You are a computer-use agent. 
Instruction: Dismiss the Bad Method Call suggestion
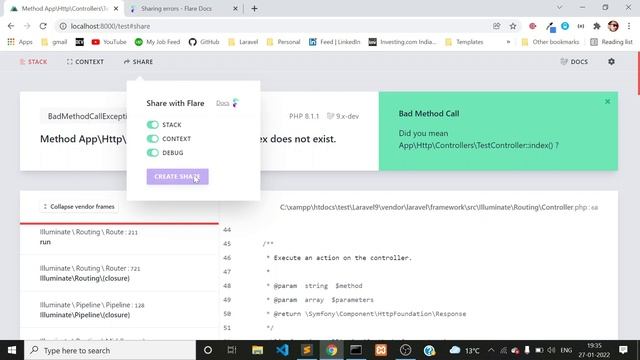click(607, 102)
